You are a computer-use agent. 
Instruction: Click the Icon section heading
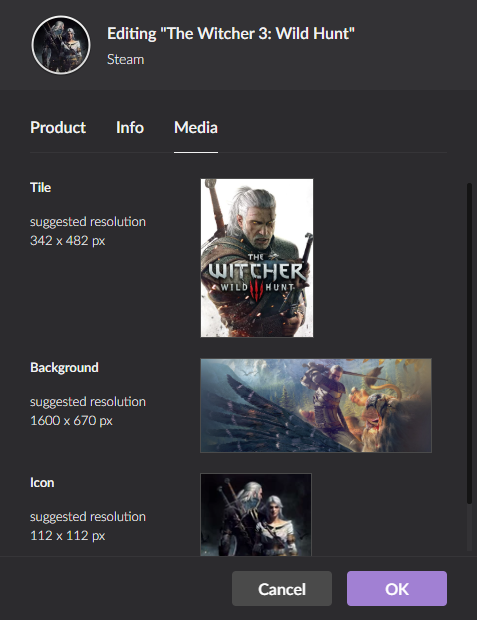(42, 483)
